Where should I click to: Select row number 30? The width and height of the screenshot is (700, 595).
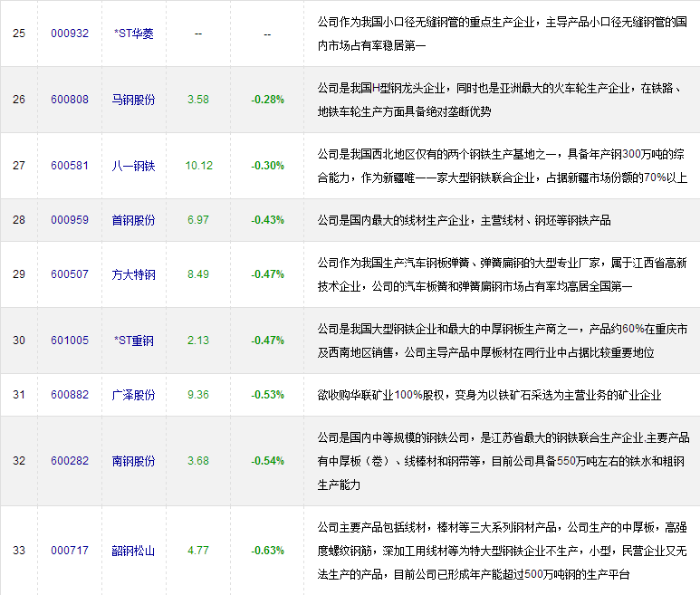tap(19, 341)
